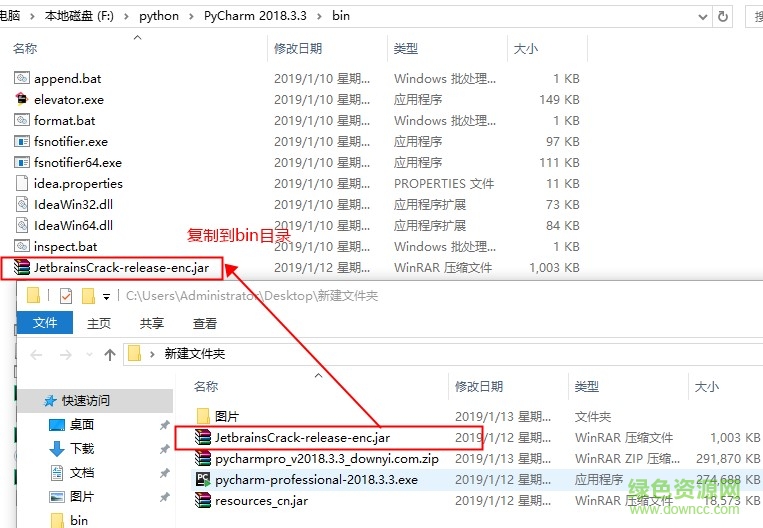
Task: Sort bin window by 大小 column
Action: [x=526, y=48]
